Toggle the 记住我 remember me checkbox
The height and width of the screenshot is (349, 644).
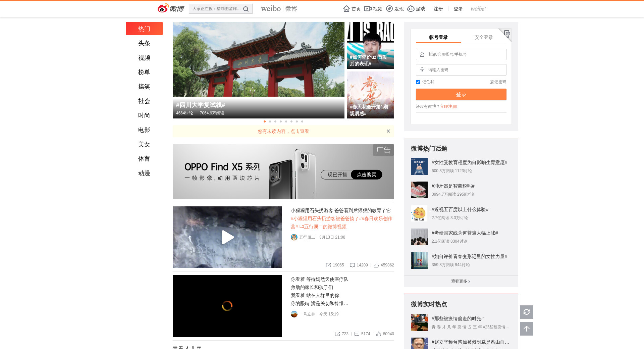(418, 82)
